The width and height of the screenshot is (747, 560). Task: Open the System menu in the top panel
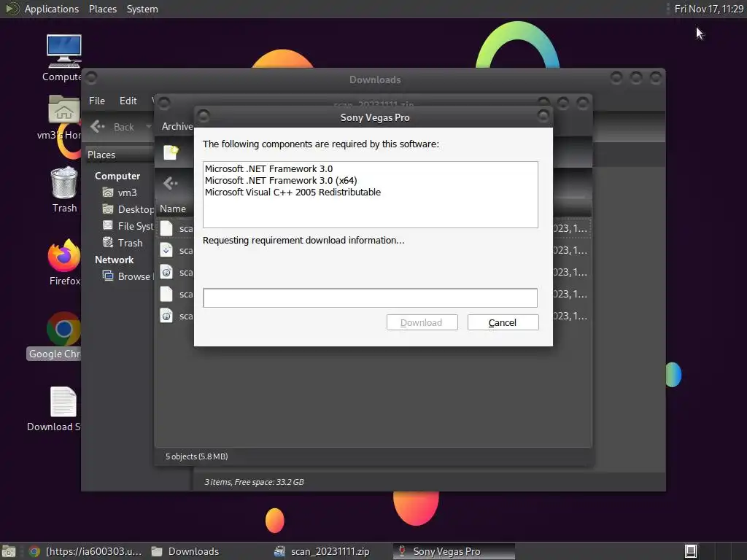point(142,9)
